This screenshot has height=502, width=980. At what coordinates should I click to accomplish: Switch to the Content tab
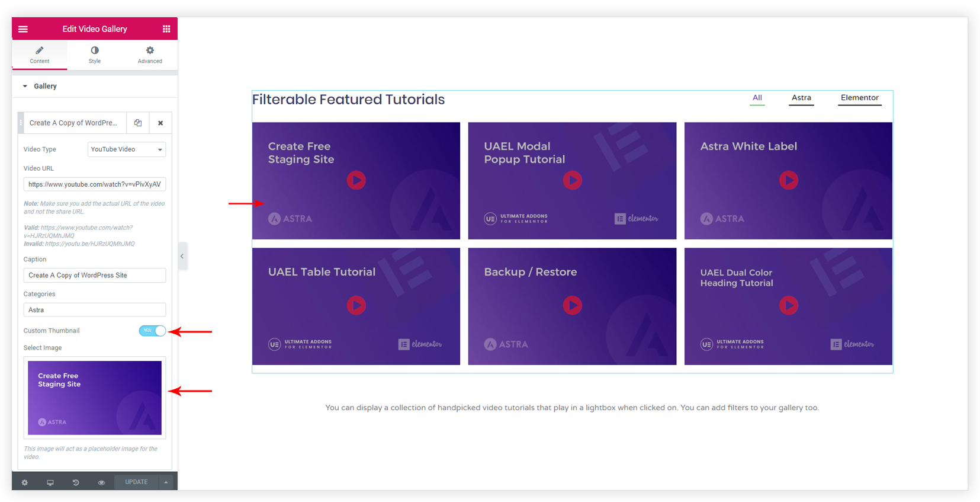40,55
